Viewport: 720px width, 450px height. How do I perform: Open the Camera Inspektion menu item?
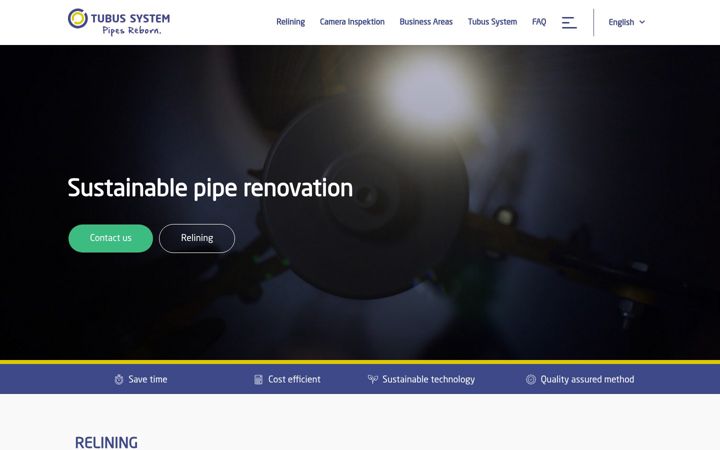pos(352,22)
